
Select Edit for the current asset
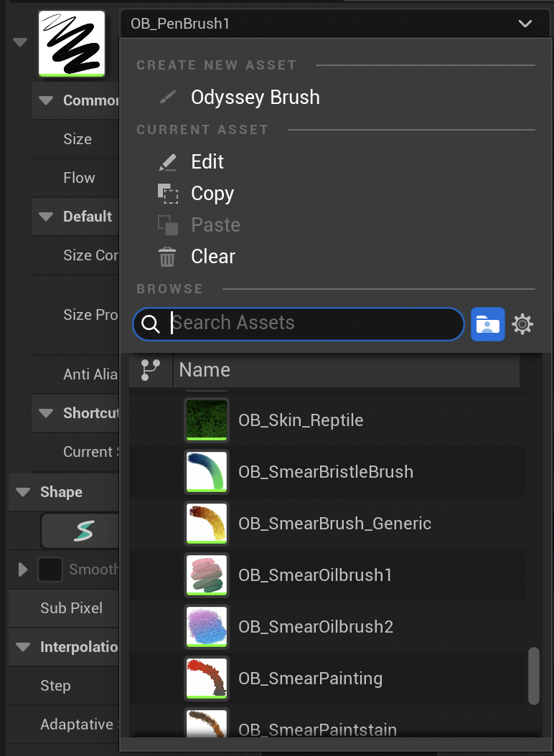(x=207, y=162)
